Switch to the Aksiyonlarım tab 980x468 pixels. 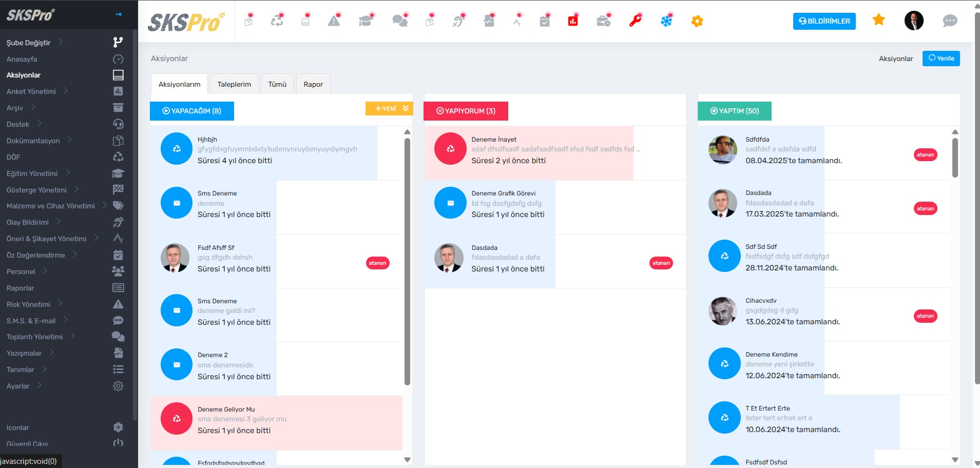click(179, 84)
